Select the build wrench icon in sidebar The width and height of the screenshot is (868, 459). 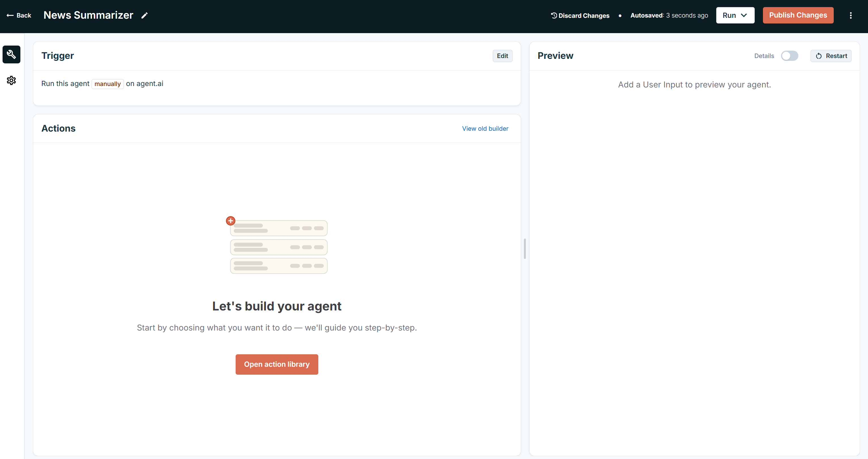[x=11, y=54]
